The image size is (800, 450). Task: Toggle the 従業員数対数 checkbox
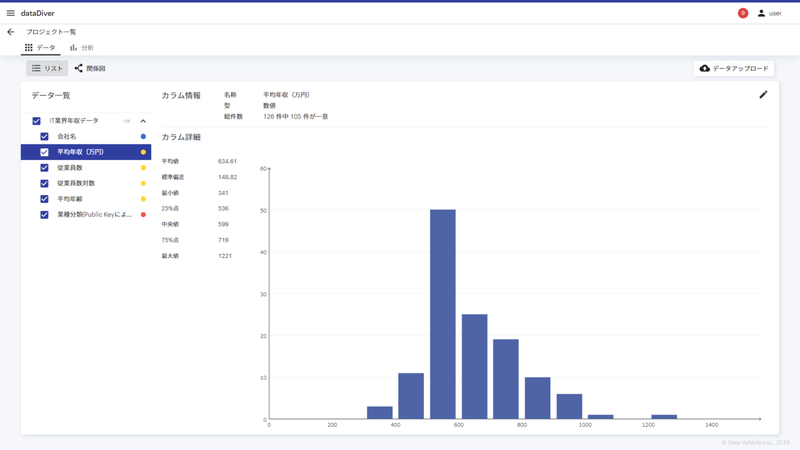point(44,183)
